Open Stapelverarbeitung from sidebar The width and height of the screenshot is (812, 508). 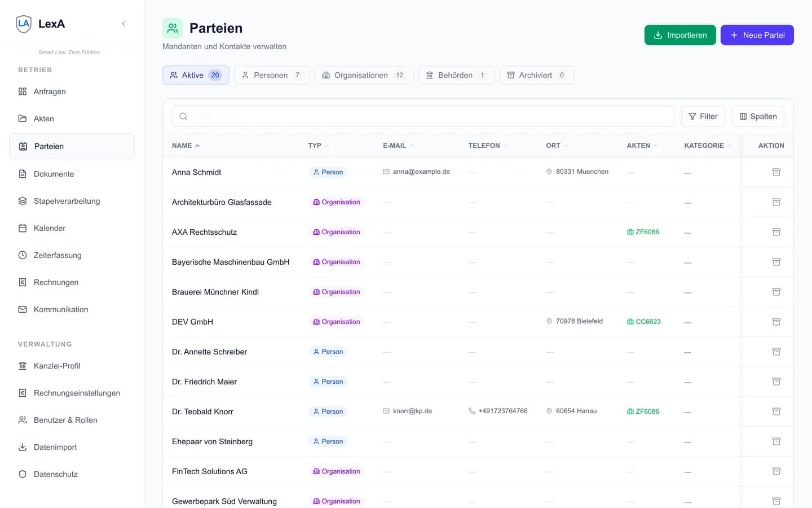click(66, 201)
